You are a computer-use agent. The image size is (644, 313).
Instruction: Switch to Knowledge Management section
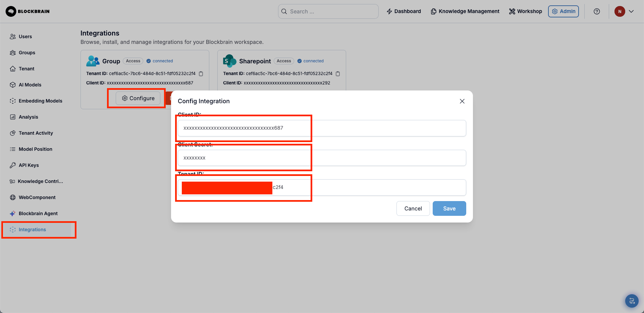click(465, 11)
